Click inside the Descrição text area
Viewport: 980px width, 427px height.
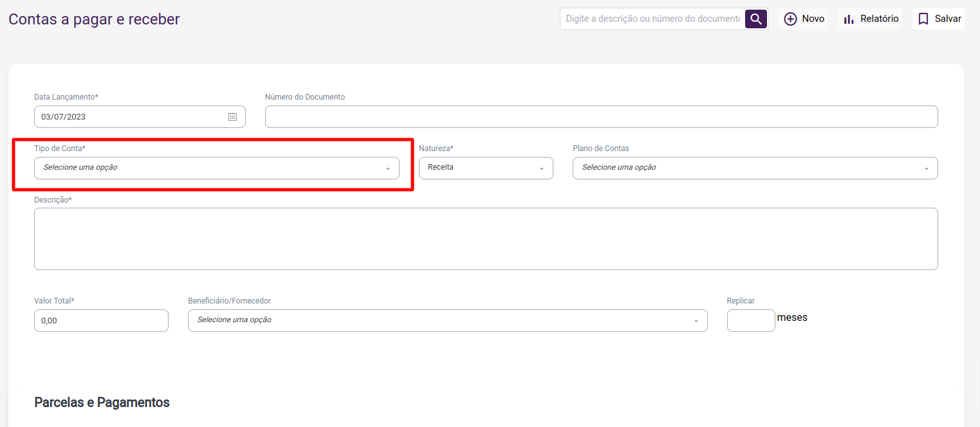(x=485, y=239)
